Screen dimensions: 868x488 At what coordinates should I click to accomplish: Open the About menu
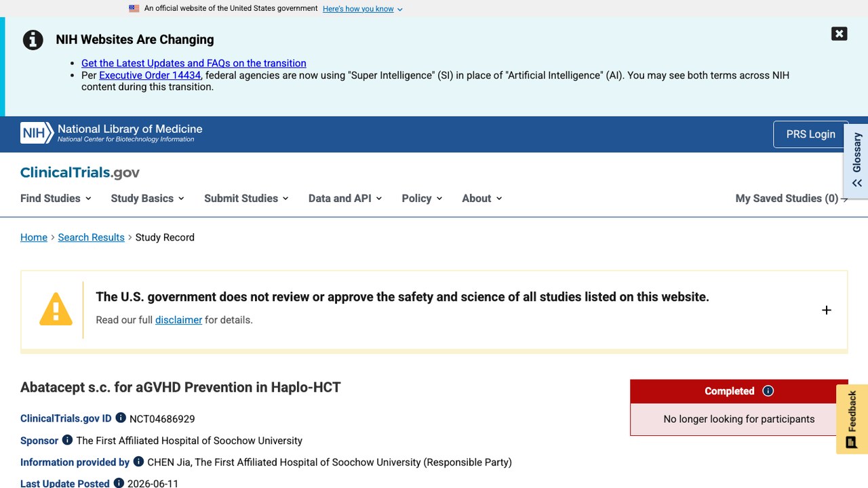[x=482, y=198]
